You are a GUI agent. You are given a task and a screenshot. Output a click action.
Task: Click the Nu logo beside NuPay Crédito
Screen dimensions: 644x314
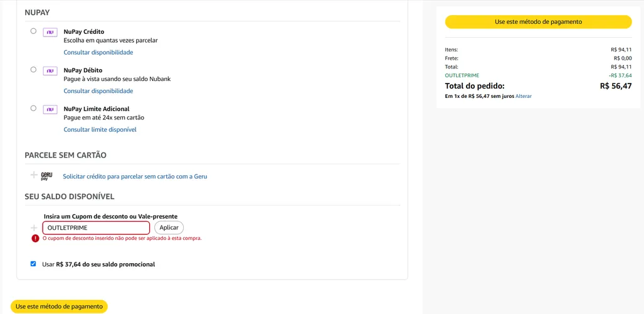tap(50, 32)
